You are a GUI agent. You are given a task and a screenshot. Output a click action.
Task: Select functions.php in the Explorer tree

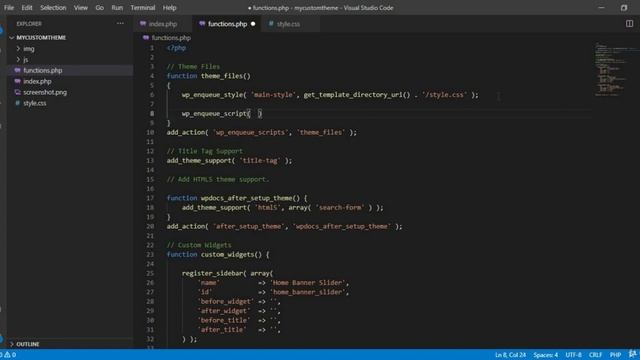coord(42,71)
